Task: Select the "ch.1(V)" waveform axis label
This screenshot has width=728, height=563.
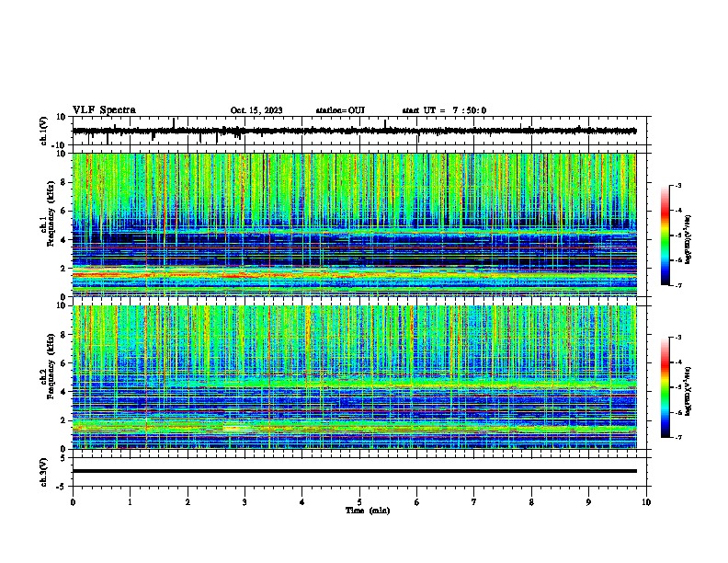Action: (44, 131)
